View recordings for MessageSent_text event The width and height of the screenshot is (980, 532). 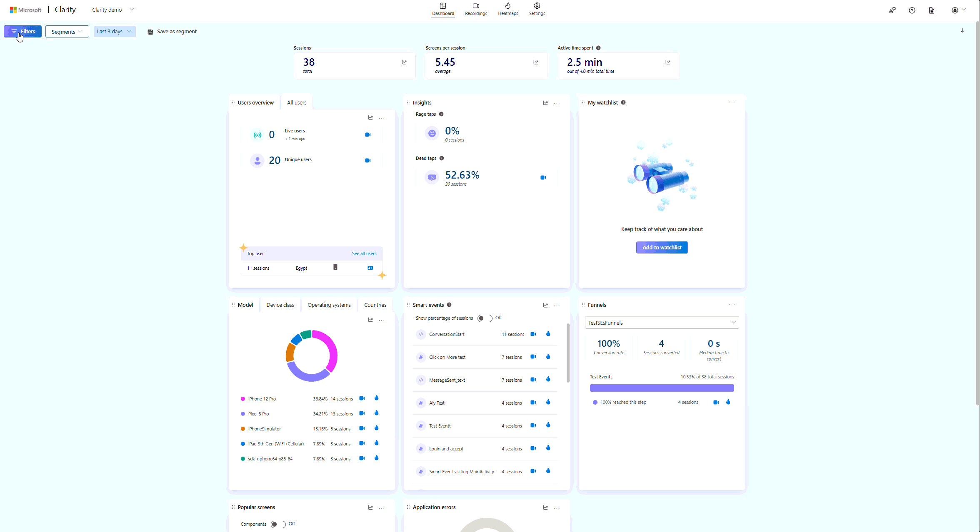[533, 380]
